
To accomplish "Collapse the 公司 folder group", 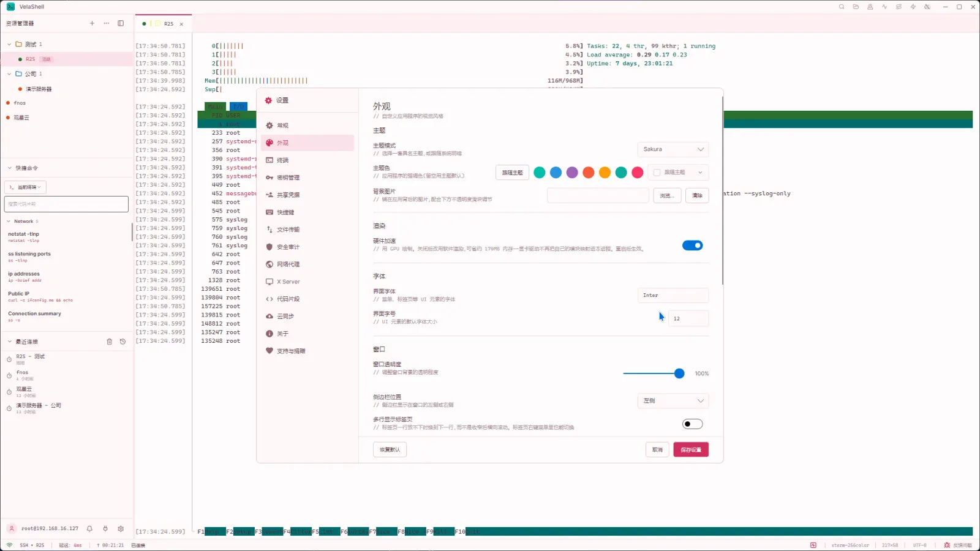I will pyautogui.click(x=9, y=73).
